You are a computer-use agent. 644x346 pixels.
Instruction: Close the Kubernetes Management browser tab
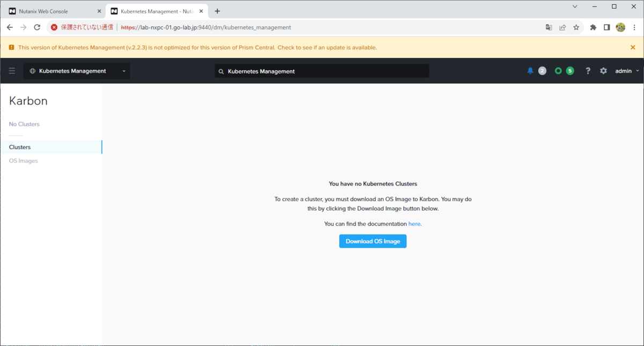click(x=201, y=11)
